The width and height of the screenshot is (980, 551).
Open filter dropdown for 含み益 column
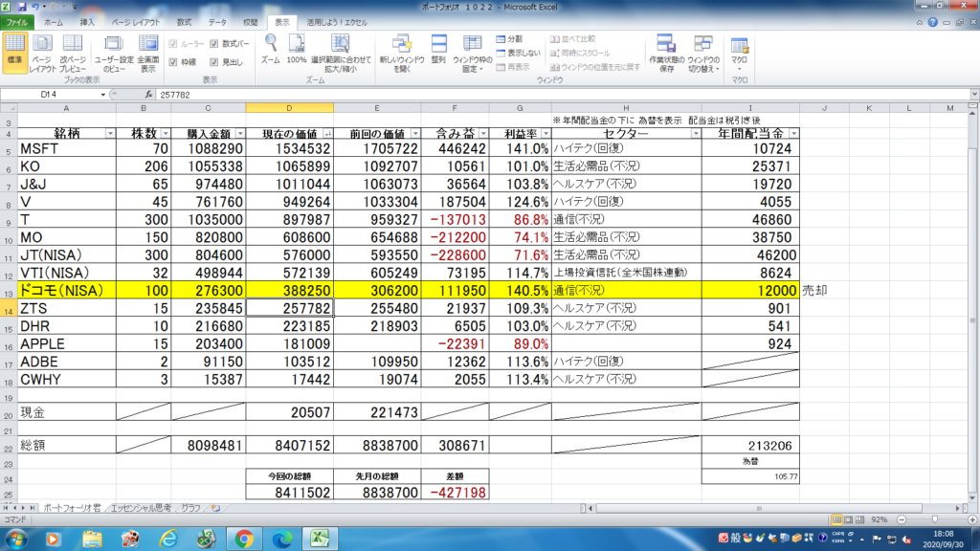click(483, 134)
